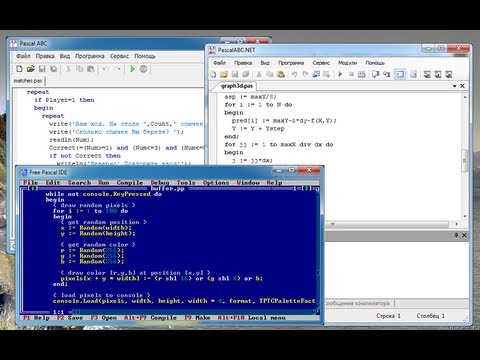Click F9 Make in Free Pascal status bar
The image size is (480, 360).
coord(197,318)
